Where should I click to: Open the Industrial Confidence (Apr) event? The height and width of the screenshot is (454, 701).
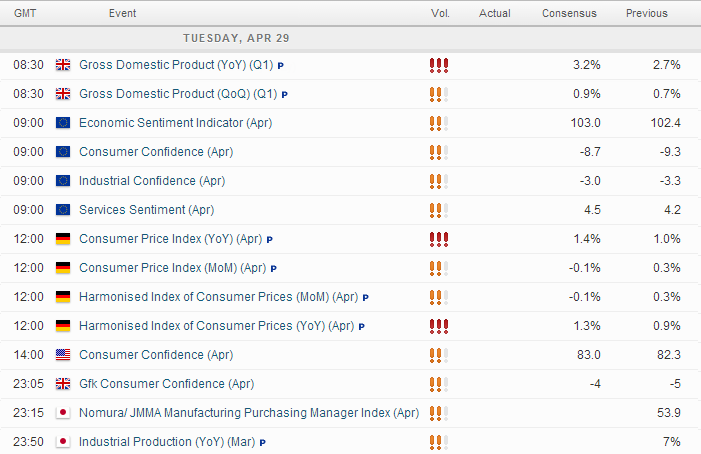click(x=151, y=181)
